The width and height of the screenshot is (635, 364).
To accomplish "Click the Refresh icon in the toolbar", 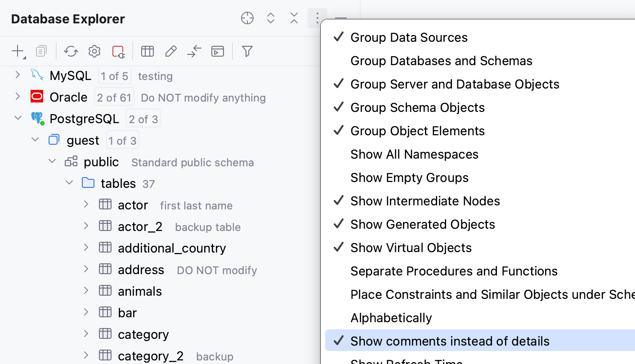I will tap(71, 51).
